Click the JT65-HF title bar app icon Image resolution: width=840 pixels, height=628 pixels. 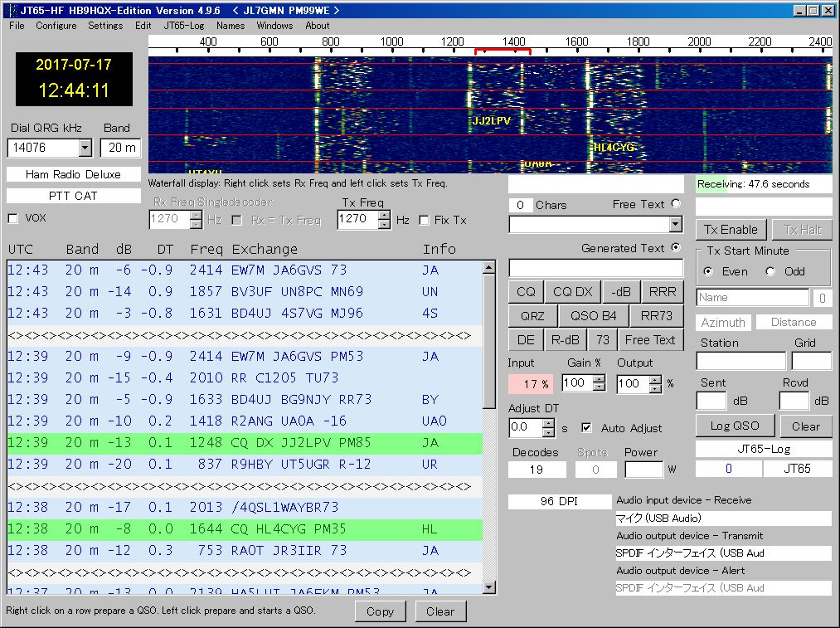click(12, 10)
